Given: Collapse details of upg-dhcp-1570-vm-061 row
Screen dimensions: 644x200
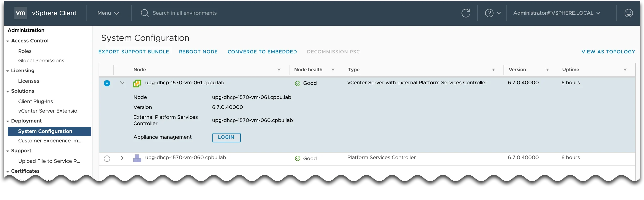Looking at the screenshot, I should click(122, 83).
